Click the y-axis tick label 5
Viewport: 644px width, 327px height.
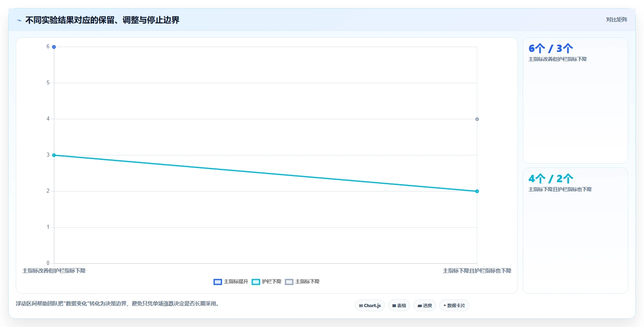48,83
